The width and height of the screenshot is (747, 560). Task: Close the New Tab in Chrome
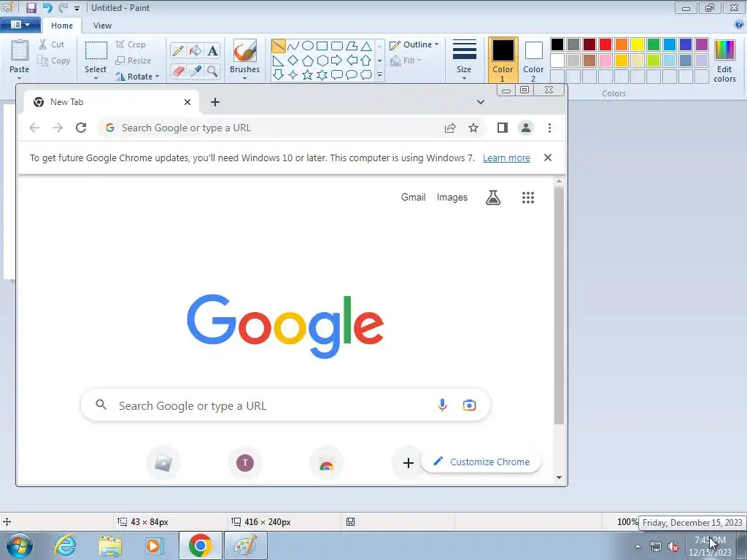pyautogui.click(x=187, y=102)
